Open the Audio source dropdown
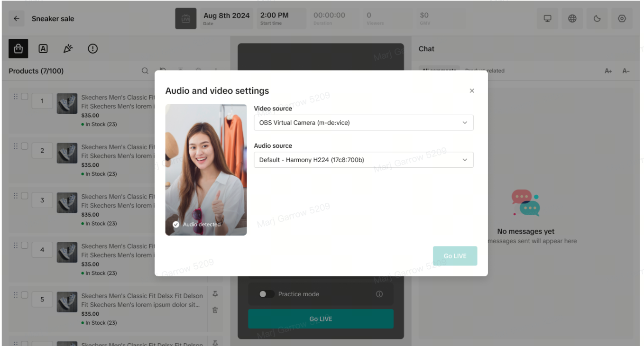 (363, 160)
